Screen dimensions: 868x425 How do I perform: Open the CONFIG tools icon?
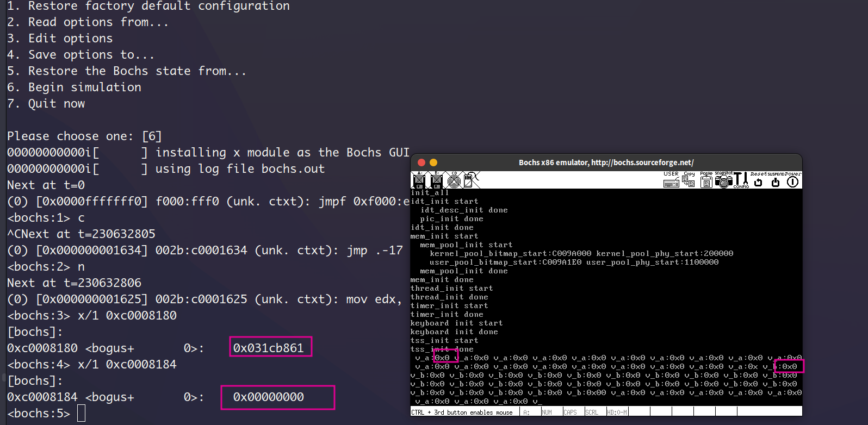(x=741, y=180)
